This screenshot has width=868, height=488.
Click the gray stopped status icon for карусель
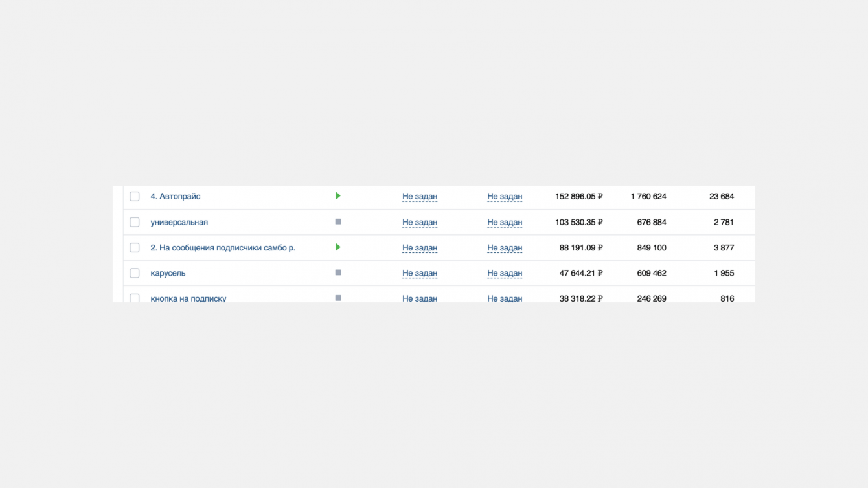[337, 273]
